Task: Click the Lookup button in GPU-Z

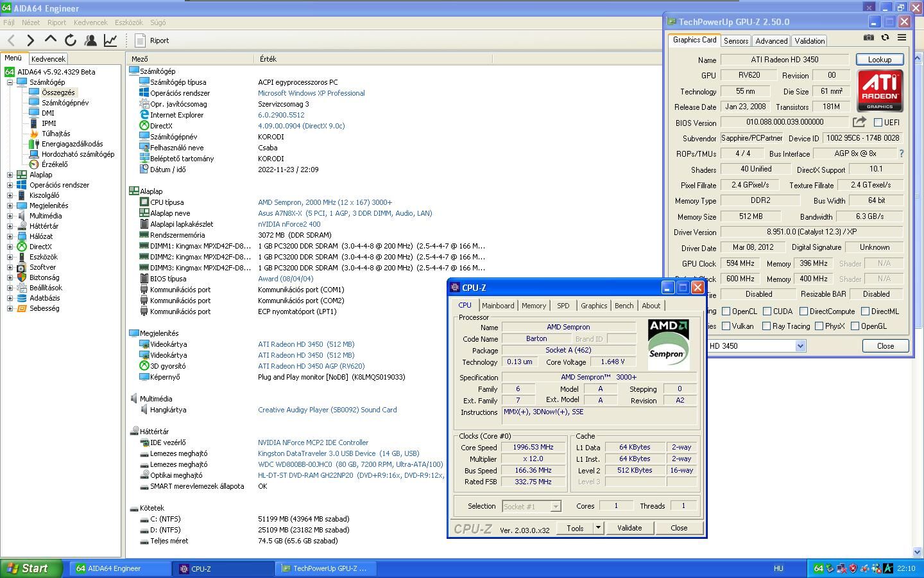Action: pos(880,59)
